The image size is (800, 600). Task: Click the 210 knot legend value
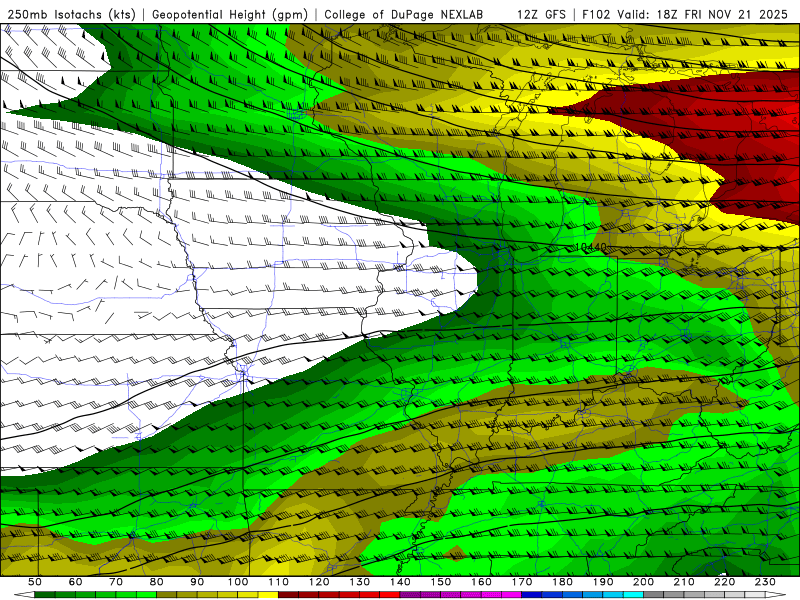click(684, 582)
